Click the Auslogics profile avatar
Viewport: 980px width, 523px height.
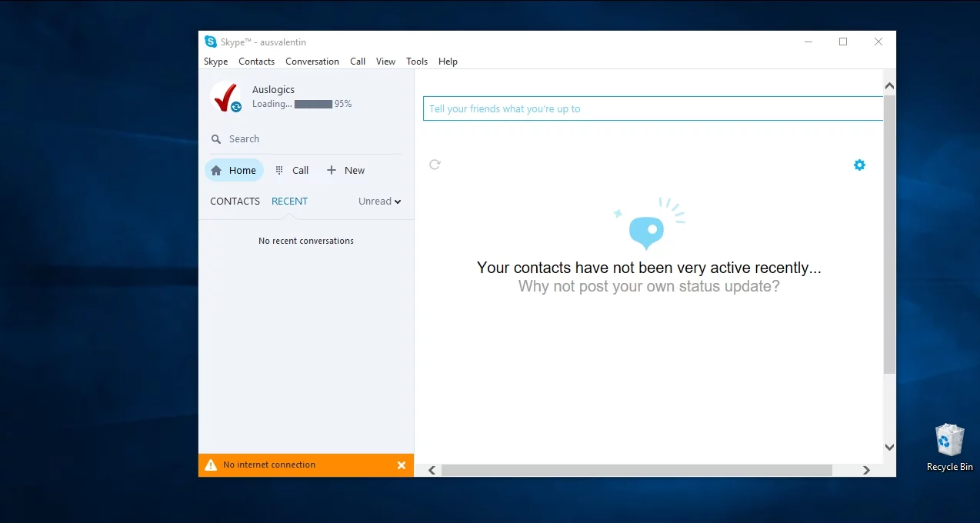click(225, 97)
